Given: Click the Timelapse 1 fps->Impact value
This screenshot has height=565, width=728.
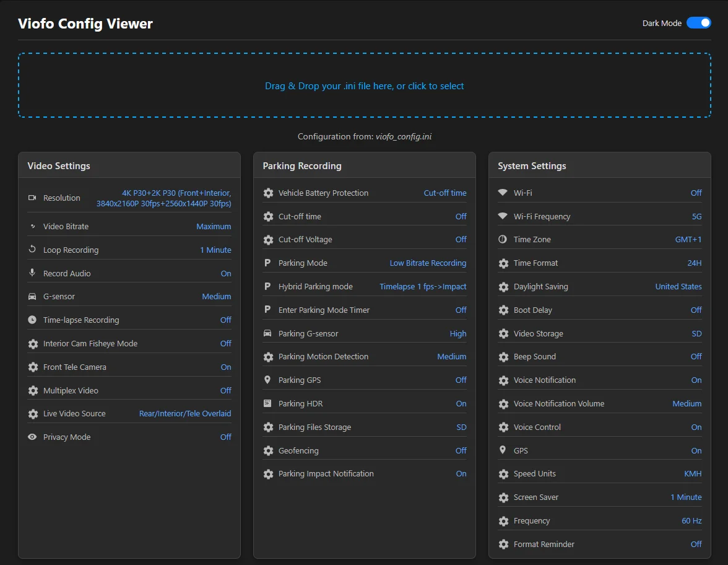Looking at the screenshot, I should point(423,287).
